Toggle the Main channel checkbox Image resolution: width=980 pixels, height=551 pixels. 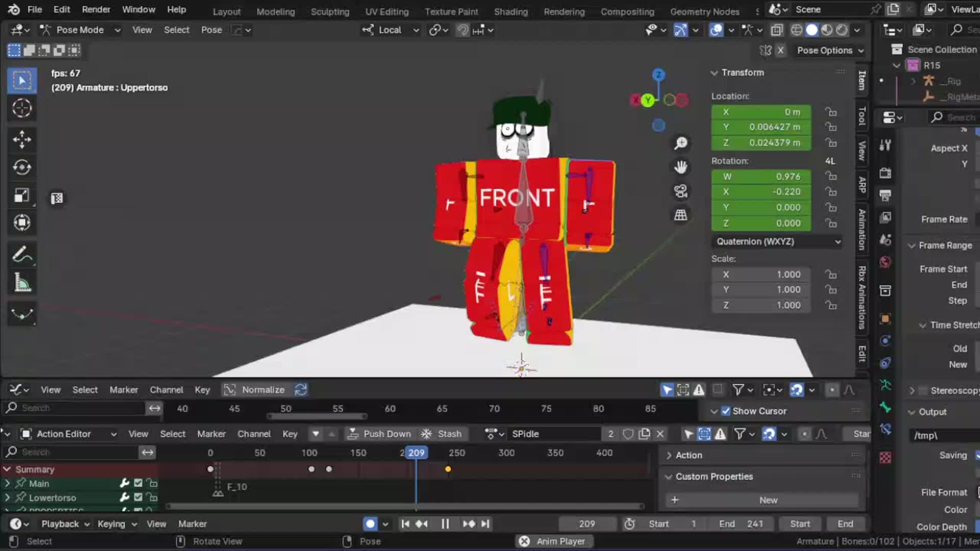(x=138, y=483)
